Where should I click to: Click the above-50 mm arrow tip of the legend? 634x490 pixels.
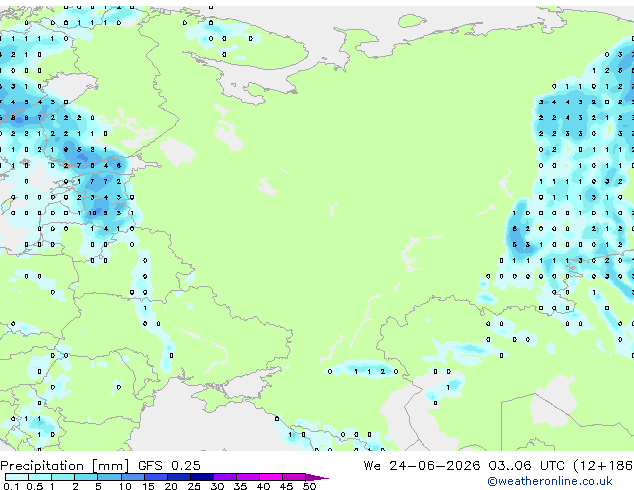(317, 478)
